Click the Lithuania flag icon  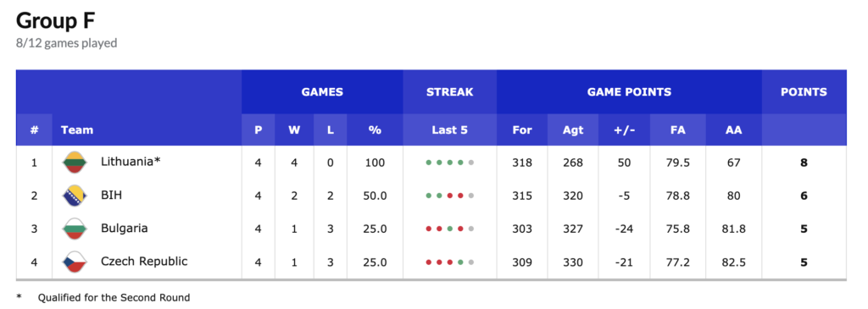tap(74, 163)
